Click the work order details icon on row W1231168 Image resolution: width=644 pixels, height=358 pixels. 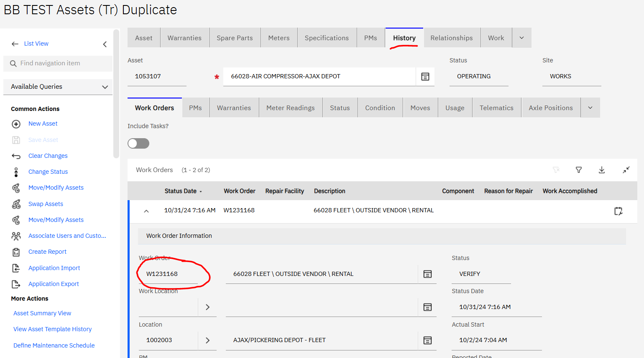(x=618, y=211)
